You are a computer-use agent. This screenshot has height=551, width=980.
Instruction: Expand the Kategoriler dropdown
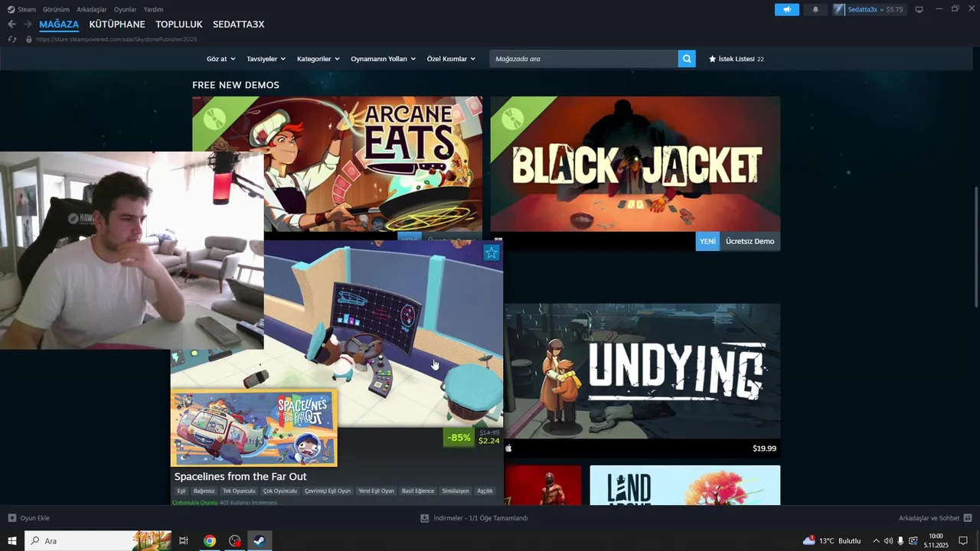pyautogui.click(x=318, y=59)
